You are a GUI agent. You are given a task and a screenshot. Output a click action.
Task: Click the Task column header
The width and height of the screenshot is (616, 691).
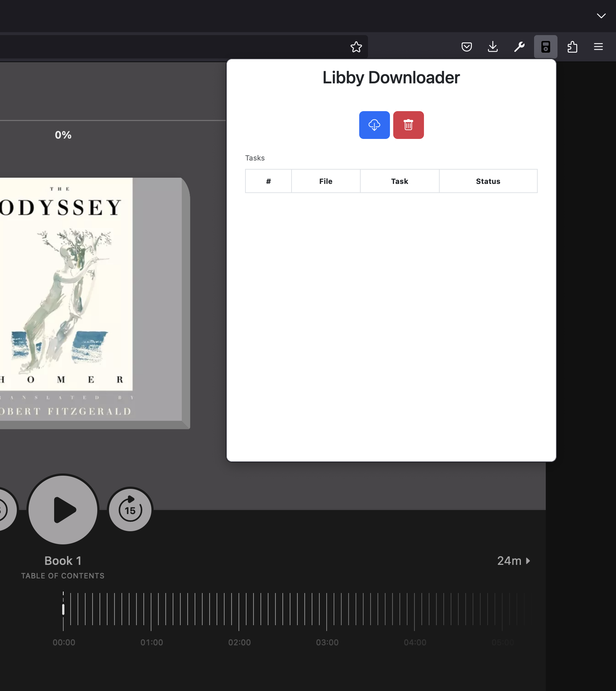(x=399, y=181)
